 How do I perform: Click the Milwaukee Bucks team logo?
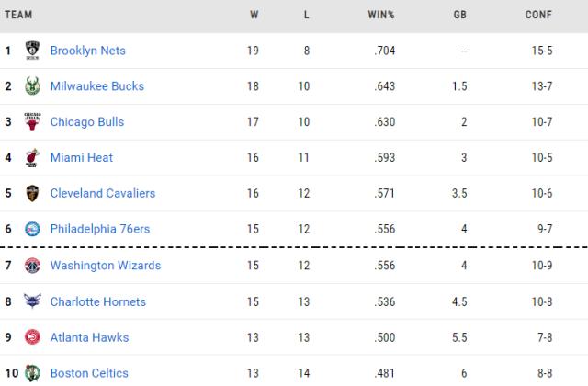click(33, 86)
